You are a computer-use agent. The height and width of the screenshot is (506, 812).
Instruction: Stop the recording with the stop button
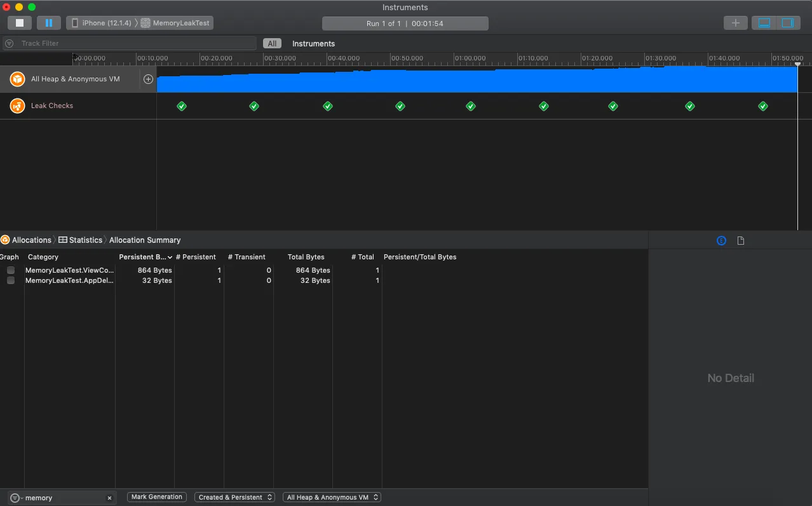[20, 23]
